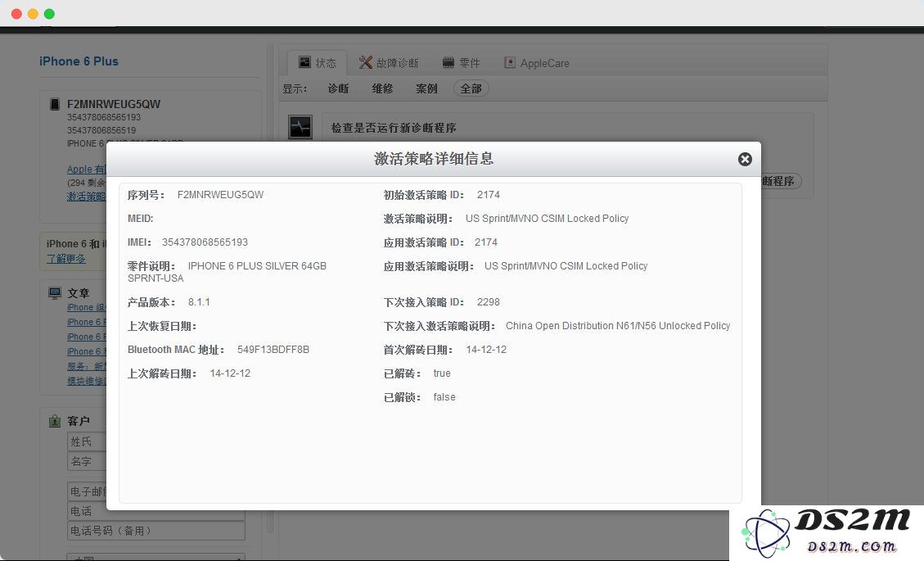Click the 状态 tab icon

click(x=304, y=62)
